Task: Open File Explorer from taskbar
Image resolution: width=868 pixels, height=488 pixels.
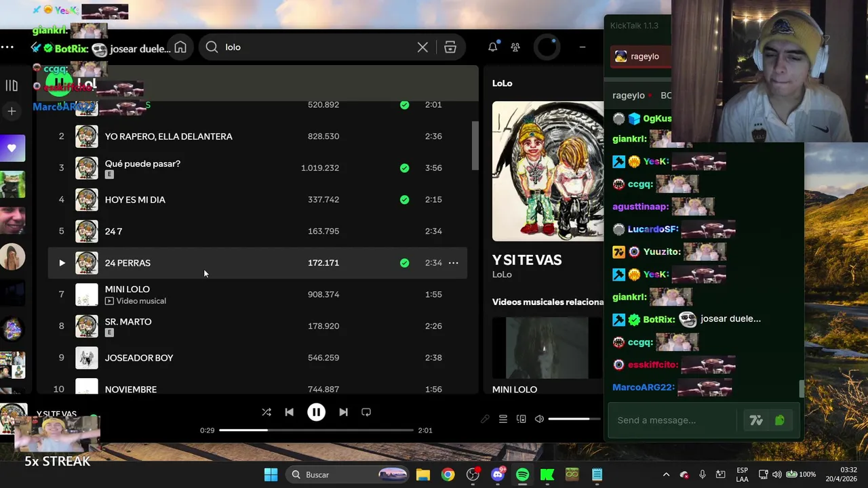Action: point(423,474)
